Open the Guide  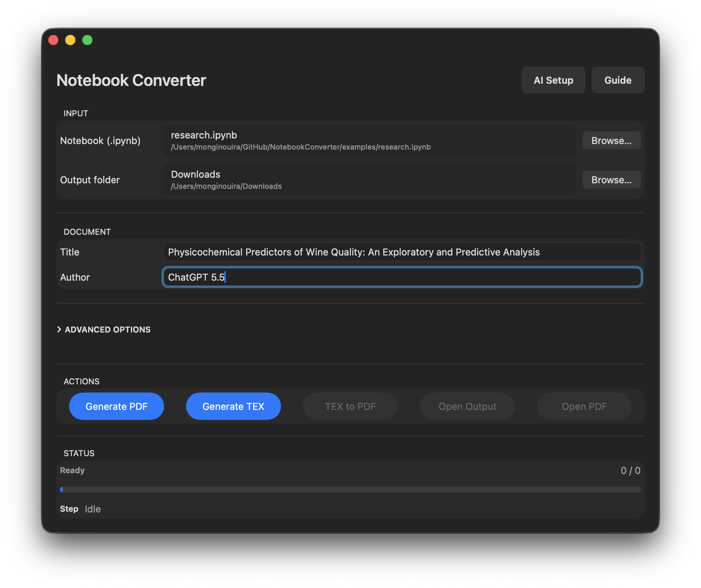(x=618, y=80)
